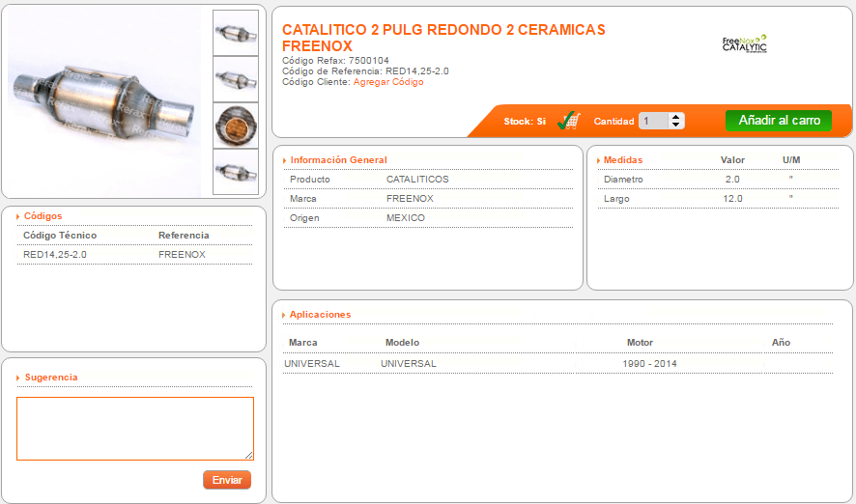Click the Año column header
Viewport: 856px width, 504px height.
781,343
